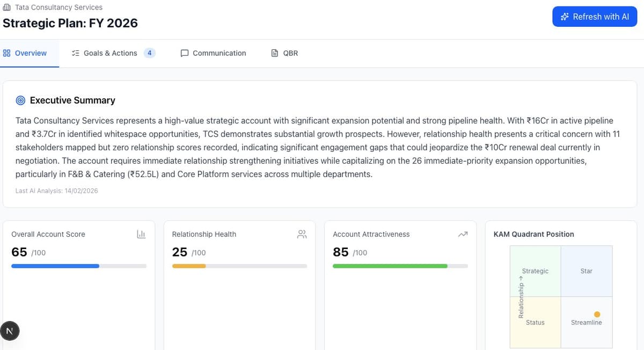Switch to the Goals & Actions tab
Image resolution: width=644 pixels, height=350 pixels.
click(x=110, y=53)
